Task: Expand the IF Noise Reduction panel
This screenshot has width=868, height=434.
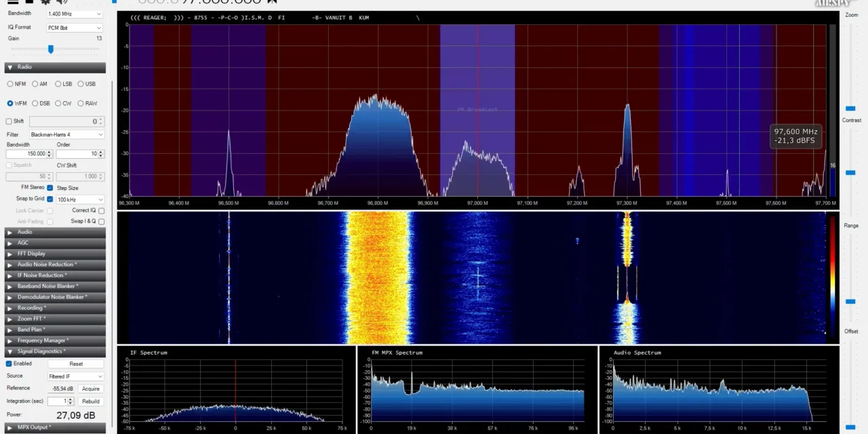Action: (x=55, y=275)
